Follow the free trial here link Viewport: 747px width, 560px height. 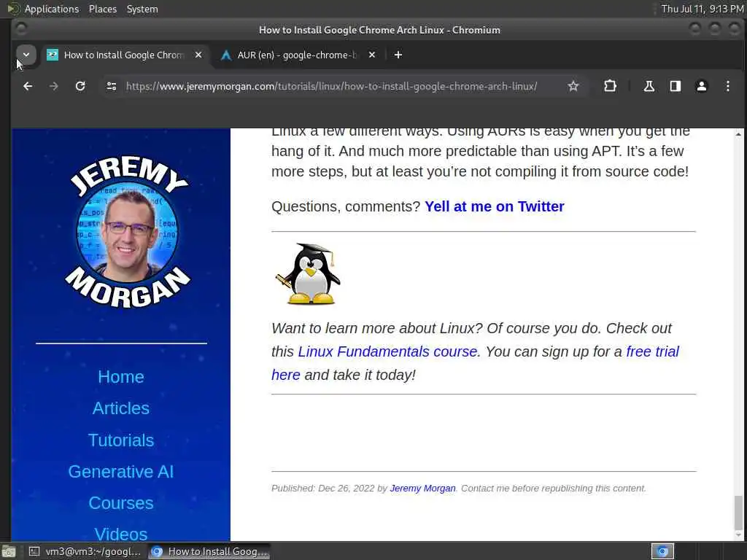652,352
